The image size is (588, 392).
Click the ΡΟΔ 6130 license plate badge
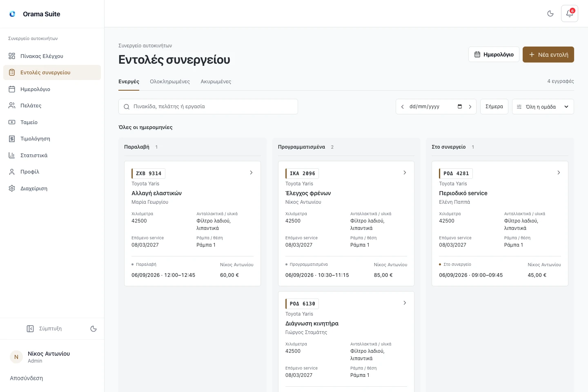click(x=302, y=304)
